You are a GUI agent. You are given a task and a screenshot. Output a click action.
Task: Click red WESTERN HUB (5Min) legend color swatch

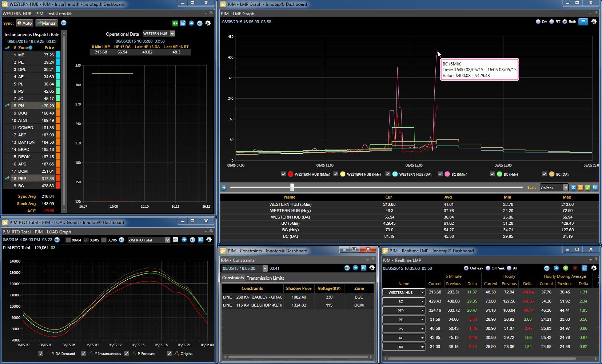(x=290, y=174)
